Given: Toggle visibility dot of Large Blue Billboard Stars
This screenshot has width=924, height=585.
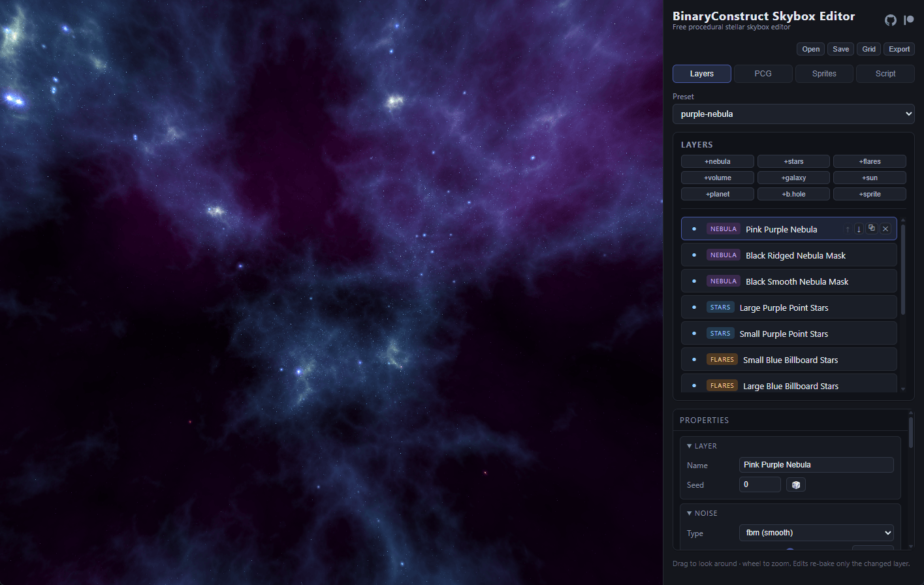Looking at the screenshot, I should click(x=694, y=386).
